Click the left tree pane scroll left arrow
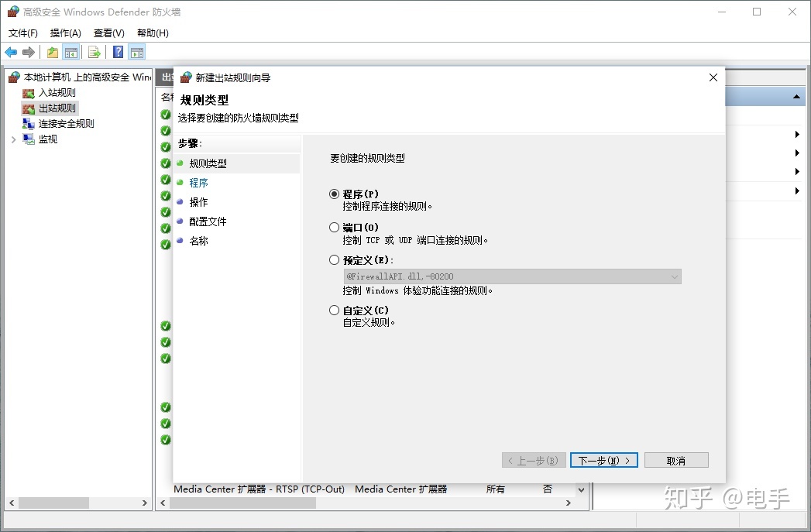The width and height of the screenshot is (811, 532). pos(12,503)
